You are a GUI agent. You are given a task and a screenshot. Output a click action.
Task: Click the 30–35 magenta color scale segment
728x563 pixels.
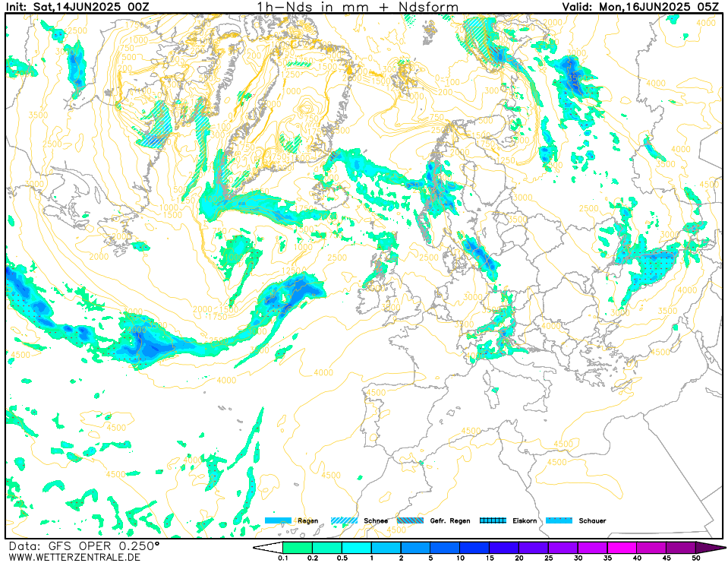pyautogui.click(x=593, y=548)
